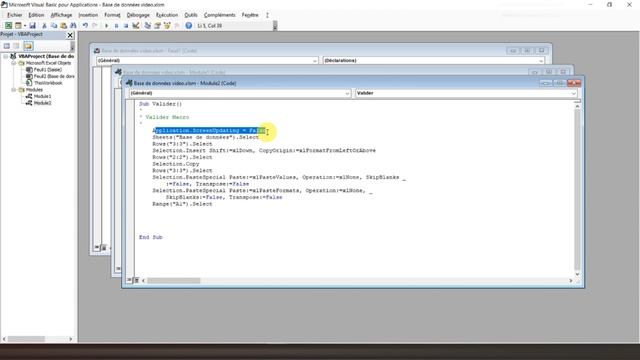This screenshot has width=640, height=360.
Task: Click the Sheets("Base de données").Select line
Action: click(x=205, y=138)
